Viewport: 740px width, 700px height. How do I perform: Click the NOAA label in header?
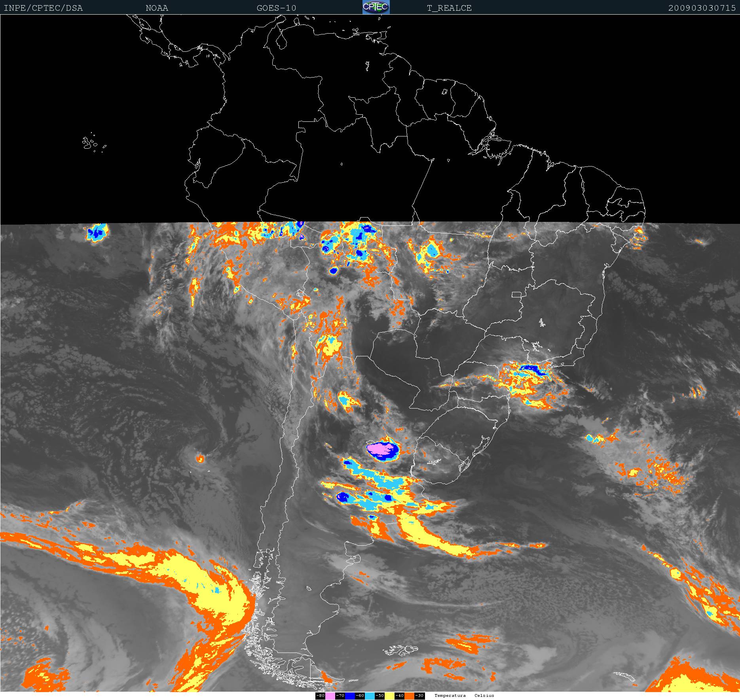tap(157, 8)
